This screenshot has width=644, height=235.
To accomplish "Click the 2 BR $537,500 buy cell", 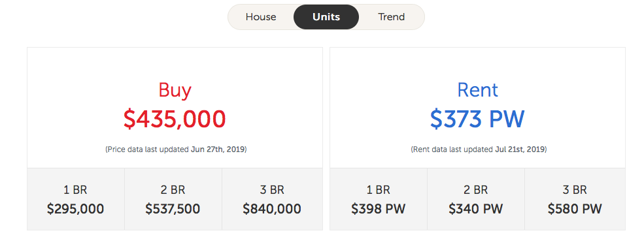I will point(173,199).
